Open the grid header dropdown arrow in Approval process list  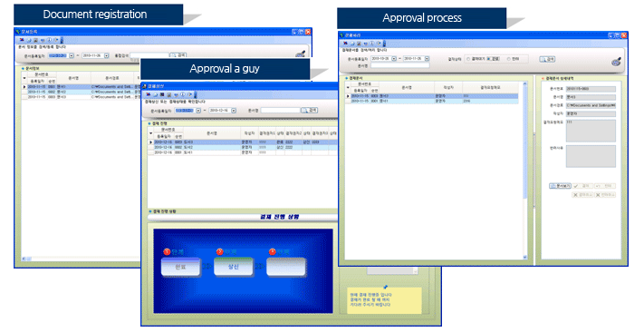click(x=348, y=88)
